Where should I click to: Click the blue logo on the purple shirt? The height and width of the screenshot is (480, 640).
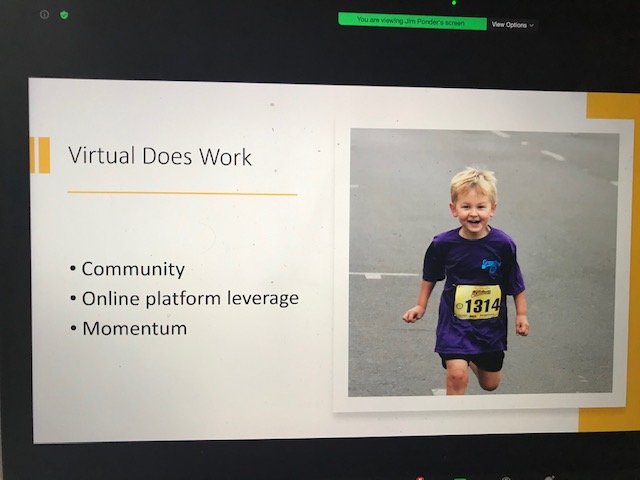(491, 265)
